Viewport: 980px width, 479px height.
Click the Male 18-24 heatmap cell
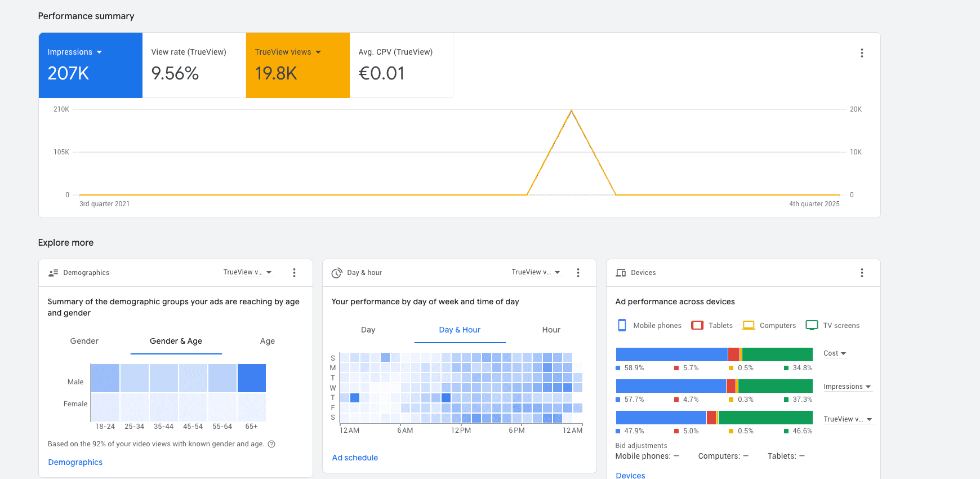click(105, 378)
